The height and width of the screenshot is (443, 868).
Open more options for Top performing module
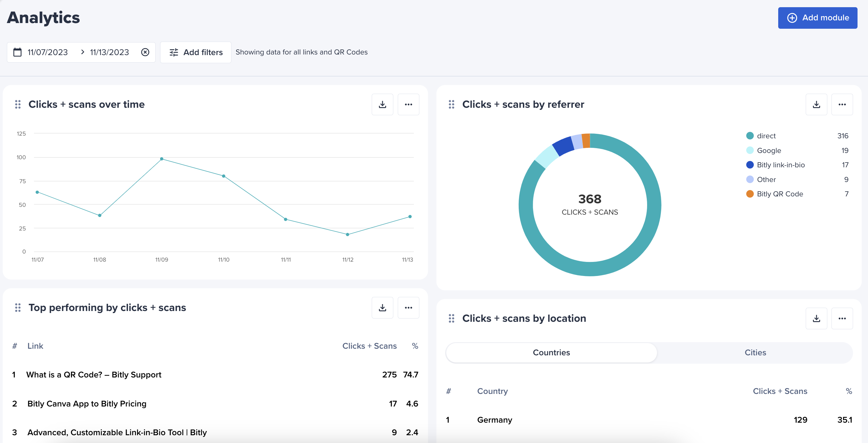pos(408,308)
